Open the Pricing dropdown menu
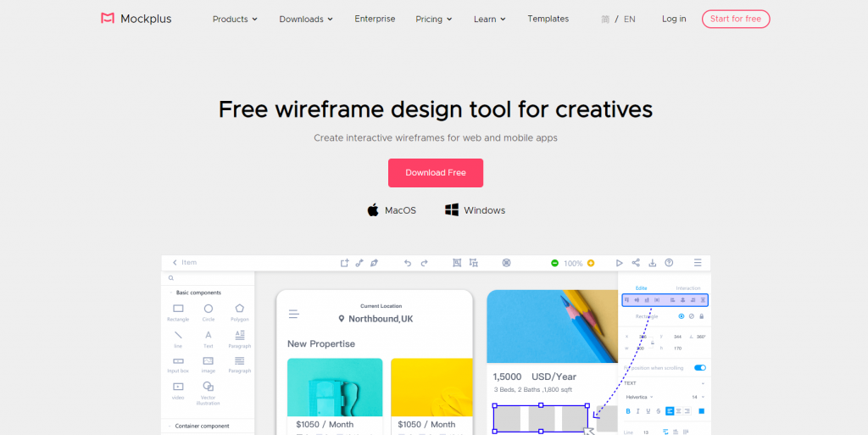The image size is (868, 435). pyautogui.click(x=434, y=19)
